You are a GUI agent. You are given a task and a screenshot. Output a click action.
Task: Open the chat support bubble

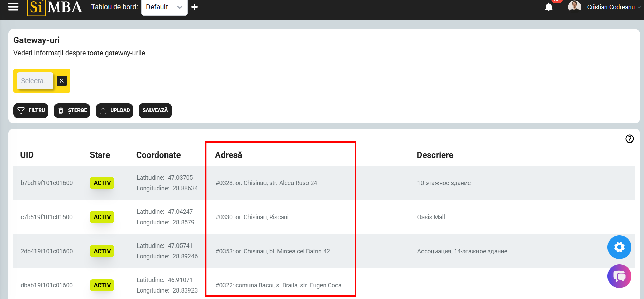619,276
